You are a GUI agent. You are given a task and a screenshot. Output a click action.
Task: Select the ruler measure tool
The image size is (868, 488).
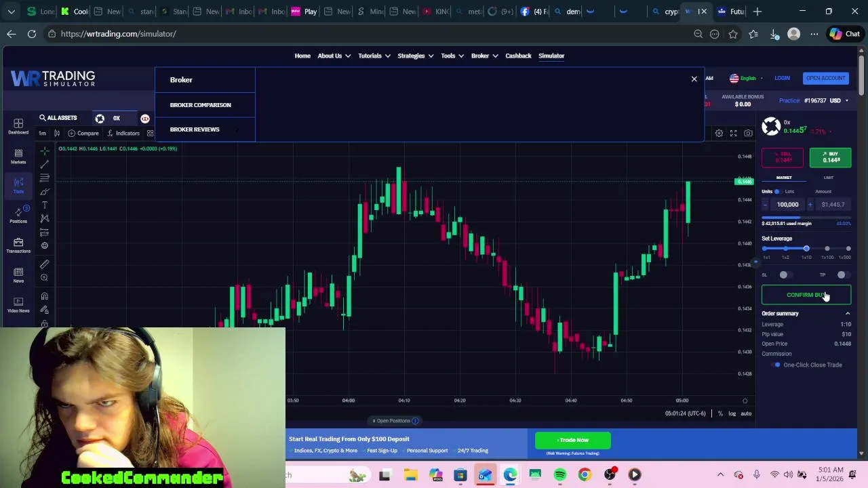pos(44,264)
